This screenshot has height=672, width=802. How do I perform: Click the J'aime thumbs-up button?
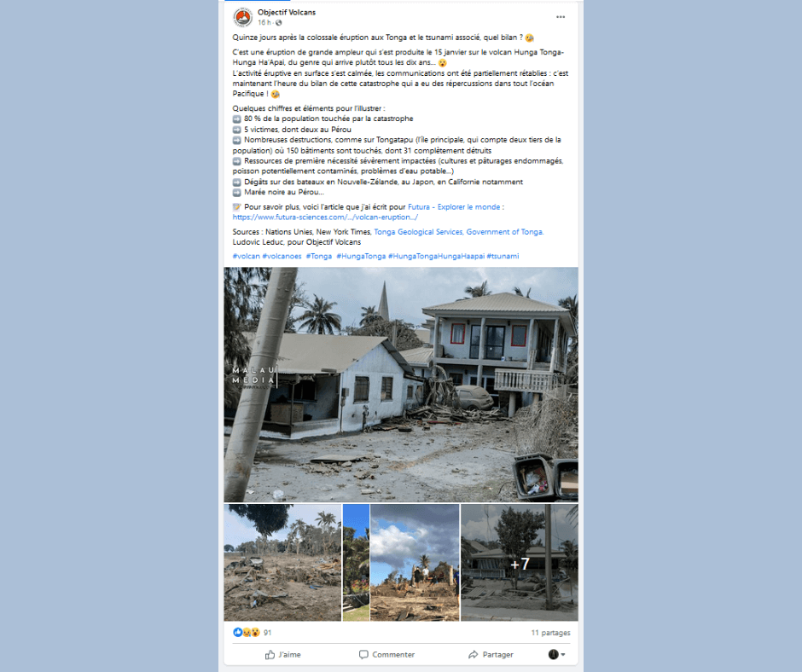pyautogui.click(x=282, y=655)
